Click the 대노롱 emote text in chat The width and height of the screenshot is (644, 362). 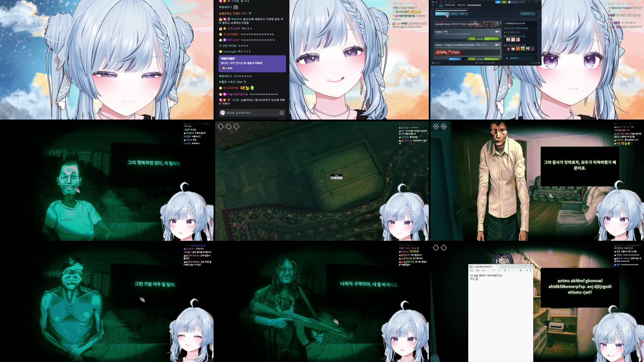click(247, 88)
